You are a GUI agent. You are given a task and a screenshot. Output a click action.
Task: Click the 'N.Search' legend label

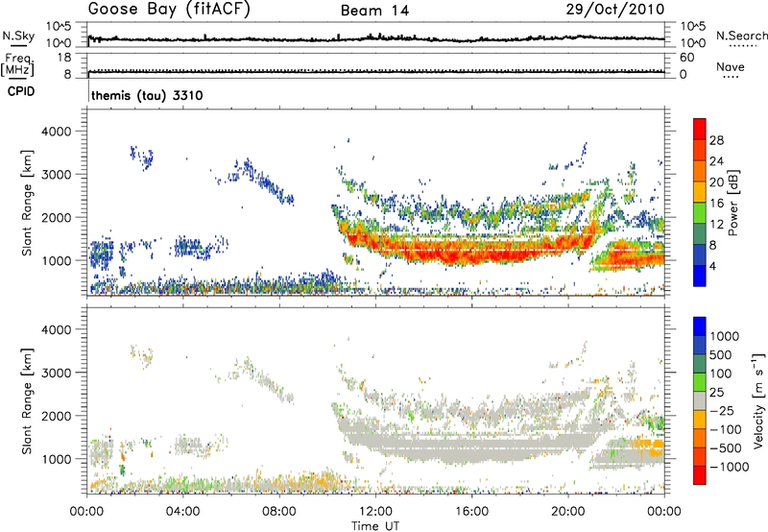point(741,36)
